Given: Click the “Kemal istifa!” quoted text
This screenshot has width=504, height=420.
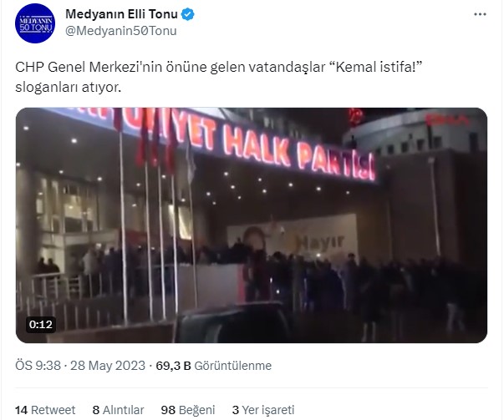Looking at the screenshot, I should 375,68.
